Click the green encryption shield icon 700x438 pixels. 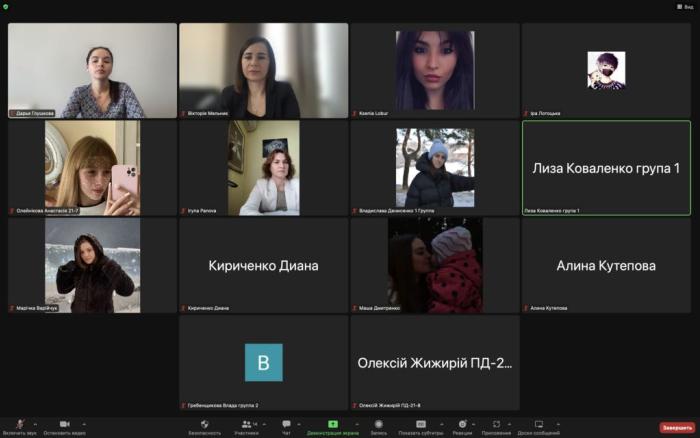[6, 6]
